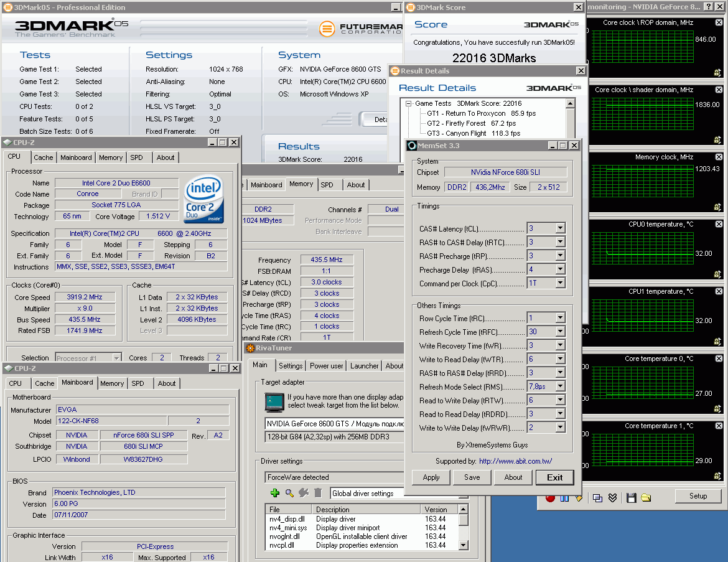Click the Intel Core 2 Duo logo

coord(204,200)
